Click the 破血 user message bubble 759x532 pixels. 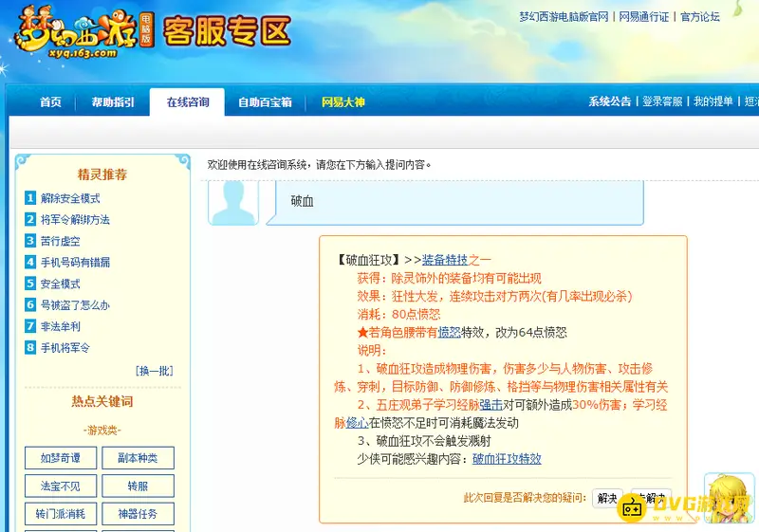click(455, 203)
